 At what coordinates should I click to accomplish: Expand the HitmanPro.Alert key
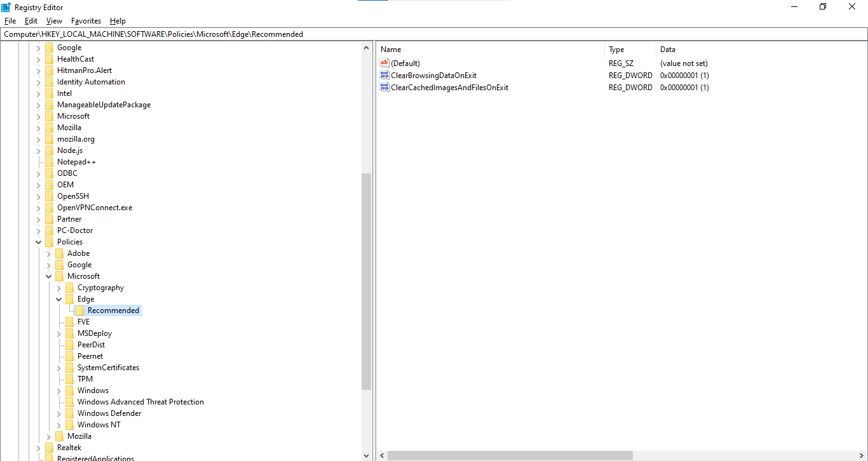39,70
